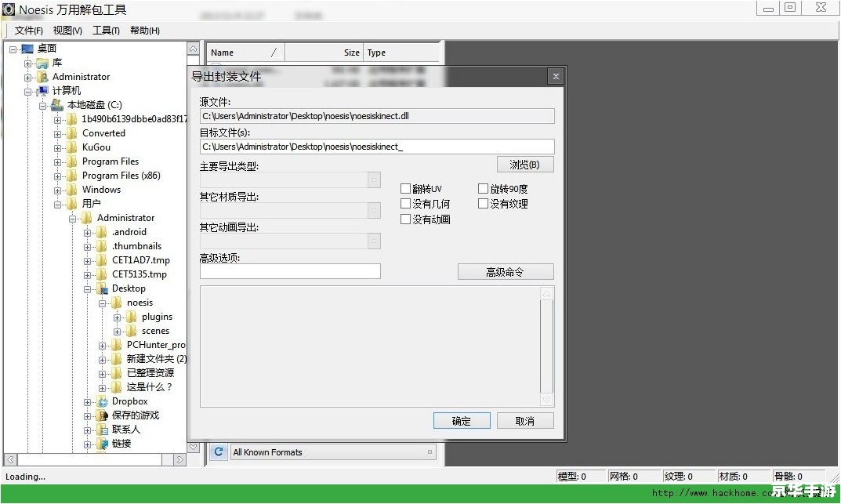This screenshot has height=504, width=841.
Task: Click the plugins folder icon
Action: click(132, 317)
